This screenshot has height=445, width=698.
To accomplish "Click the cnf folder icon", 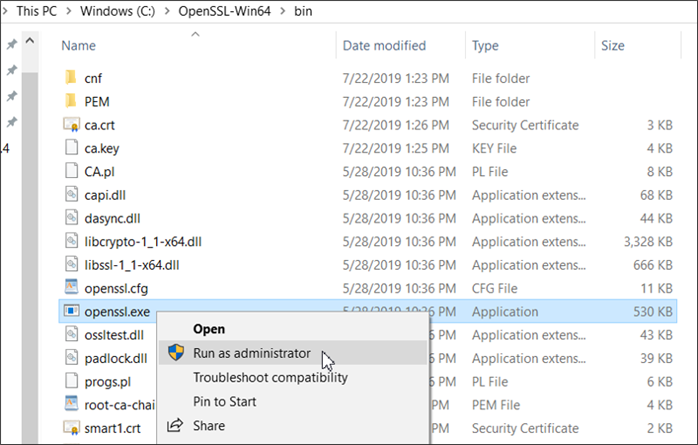I will (x=71, y=78).
